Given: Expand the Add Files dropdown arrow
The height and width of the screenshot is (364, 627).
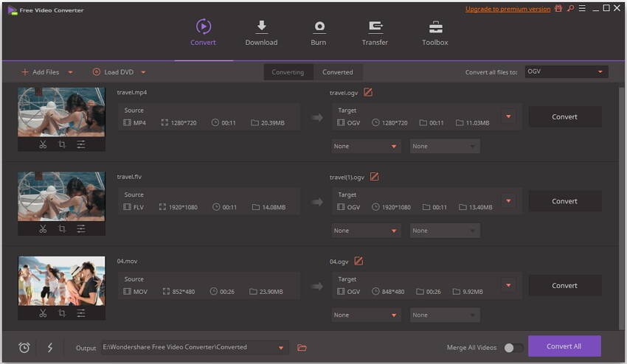Looking at the screenshot, I should pos(70,72).
